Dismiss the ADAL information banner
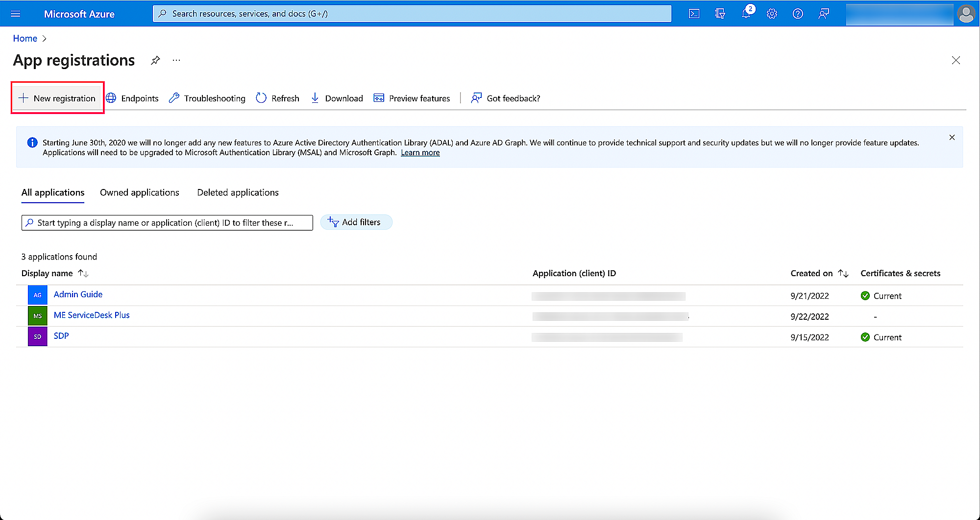Image resolution: width=980 pixels, height=520 pixels. [x=952, y=138]
